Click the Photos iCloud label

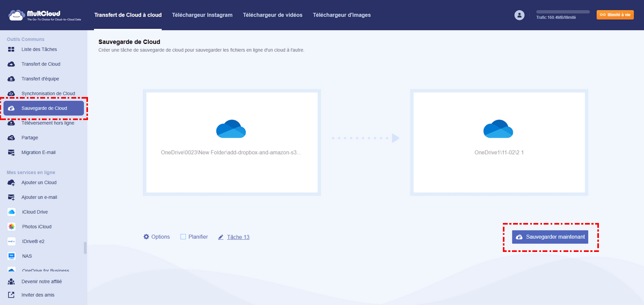(37, 227)
